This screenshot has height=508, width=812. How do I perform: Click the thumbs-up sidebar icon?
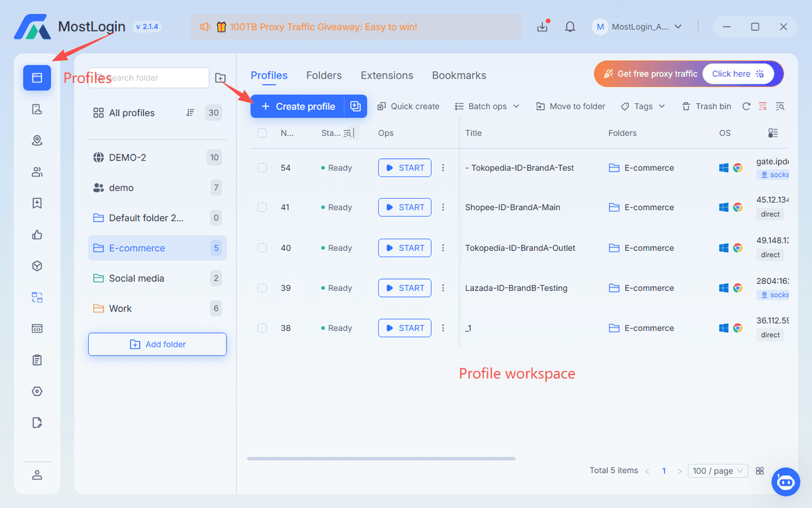coord(37,235)
